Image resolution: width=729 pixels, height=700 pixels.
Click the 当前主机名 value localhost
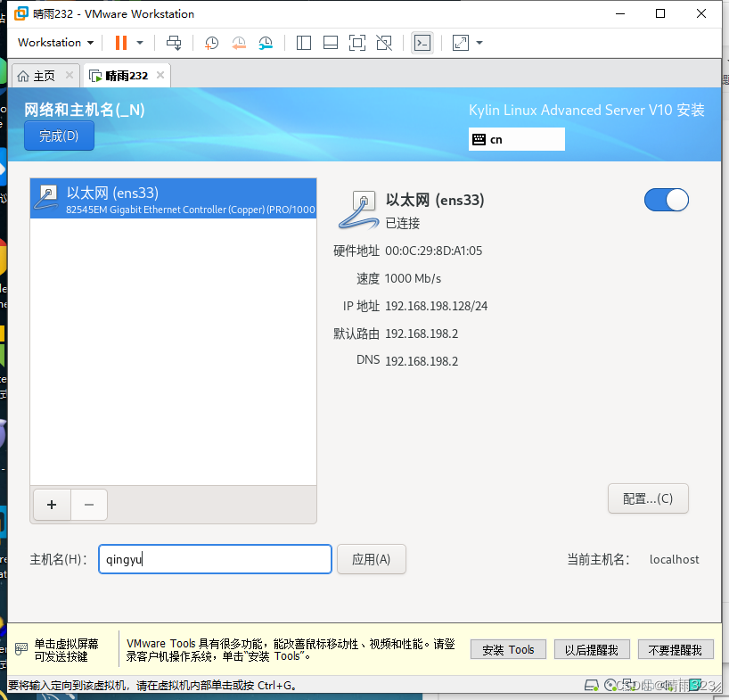pos(674,559)
